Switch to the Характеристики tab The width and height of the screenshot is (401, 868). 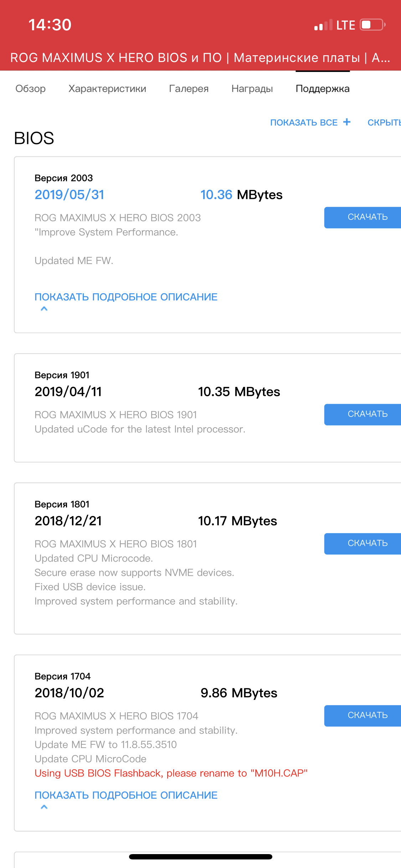click(x=107, y=89)
